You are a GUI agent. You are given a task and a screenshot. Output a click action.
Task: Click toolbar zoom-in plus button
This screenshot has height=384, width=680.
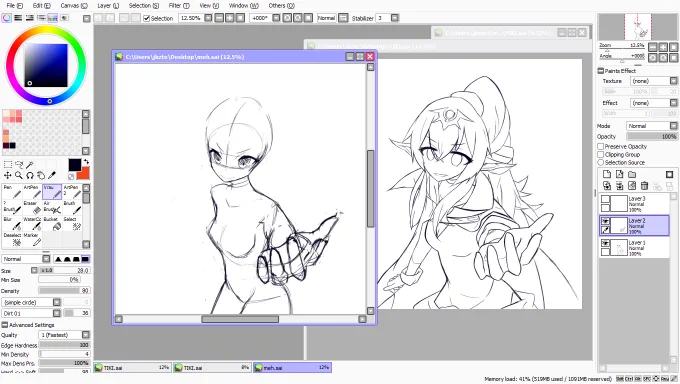click(x=229, y=18)
